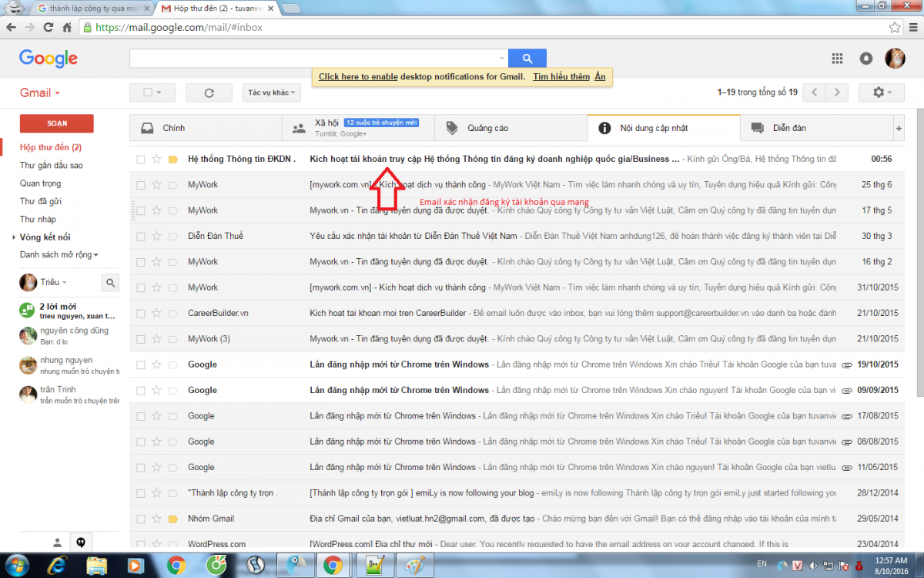Image resolution: width=924 pixels, height=578 pixels.
Task: Open the 'Quảng cáo' inbox tab
Action: pos(511,128)
